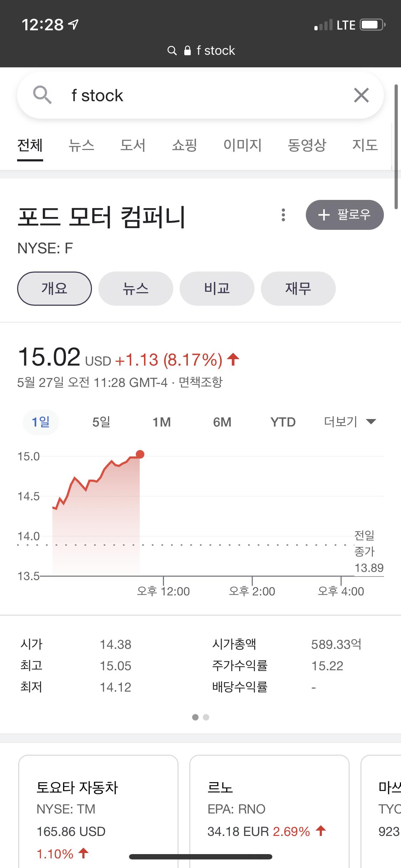Screen dimensions: 401x868
Task: Go to second stats page dot
Action: [x=206, y=717]
